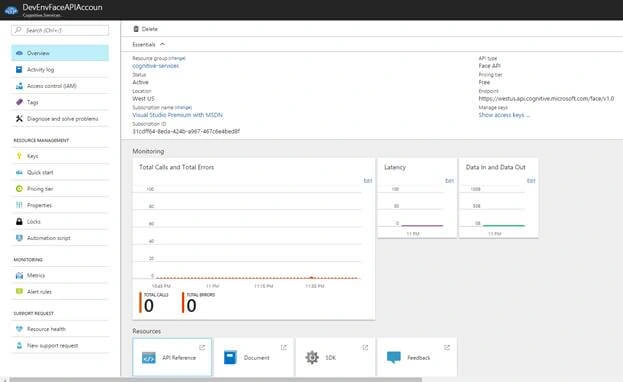Click the Feedback tile external-link icon
The height and width of the screenshot is (382, 623).
tap(447, 347)
